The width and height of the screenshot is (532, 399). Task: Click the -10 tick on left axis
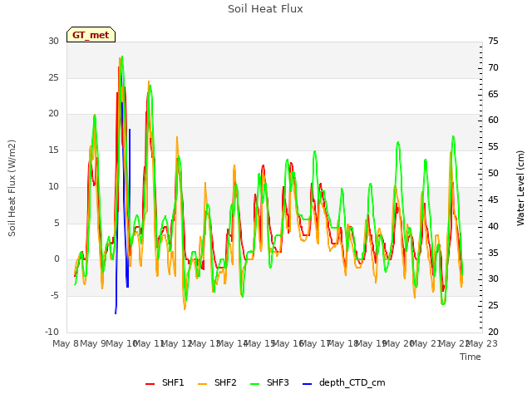(x=52, y=332)
